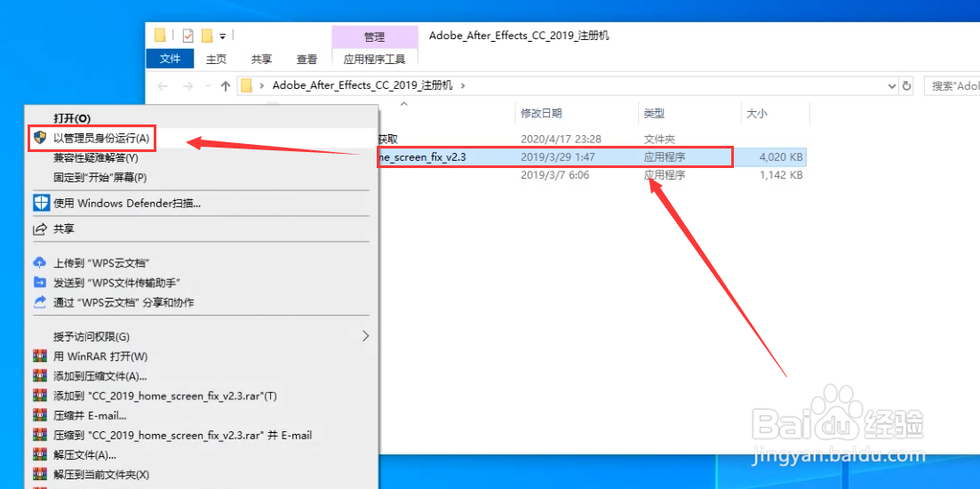Open the address bar history dropdown
This screenshot has height=489, width=980.
[892, 85]
